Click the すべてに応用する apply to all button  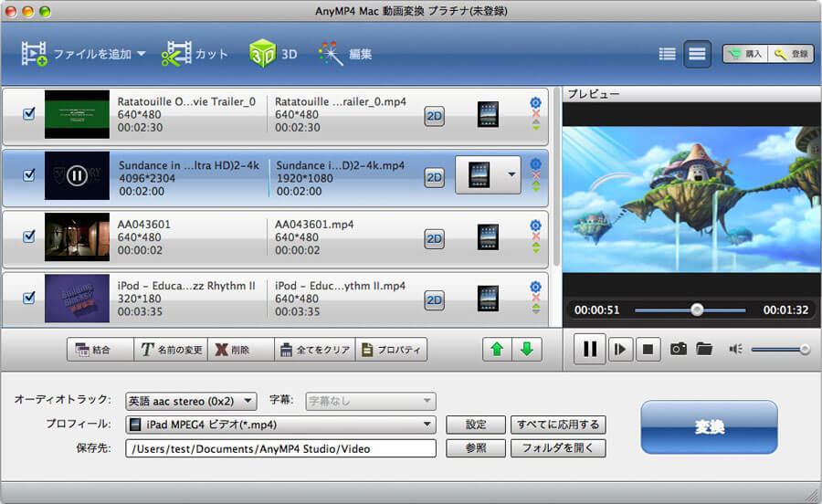point(558,425)
